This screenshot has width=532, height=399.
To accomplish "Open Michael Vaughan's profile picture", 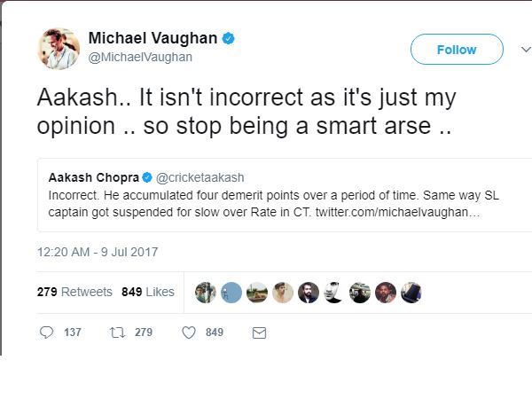I will (x=59, y=49).
